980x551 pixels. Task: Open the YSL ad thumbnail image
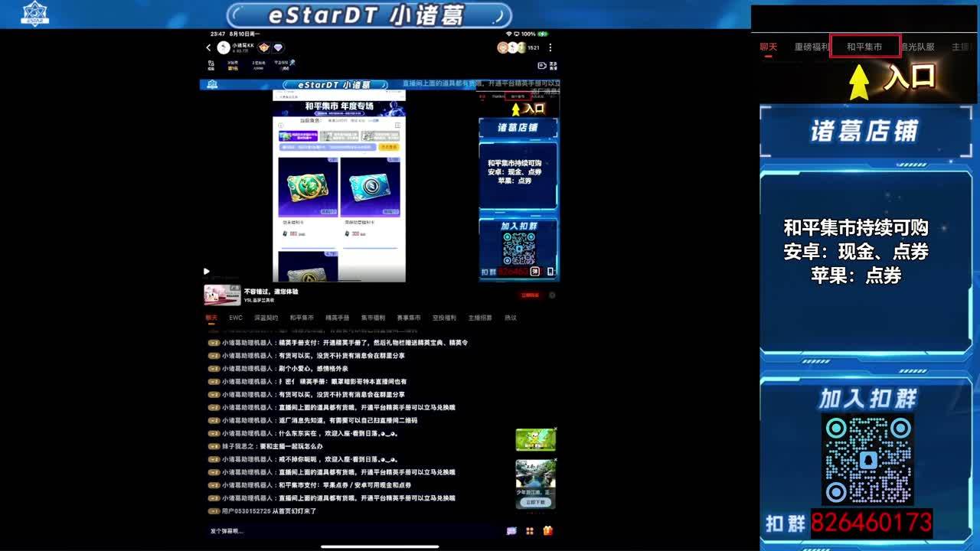click(x=222, y=295)
